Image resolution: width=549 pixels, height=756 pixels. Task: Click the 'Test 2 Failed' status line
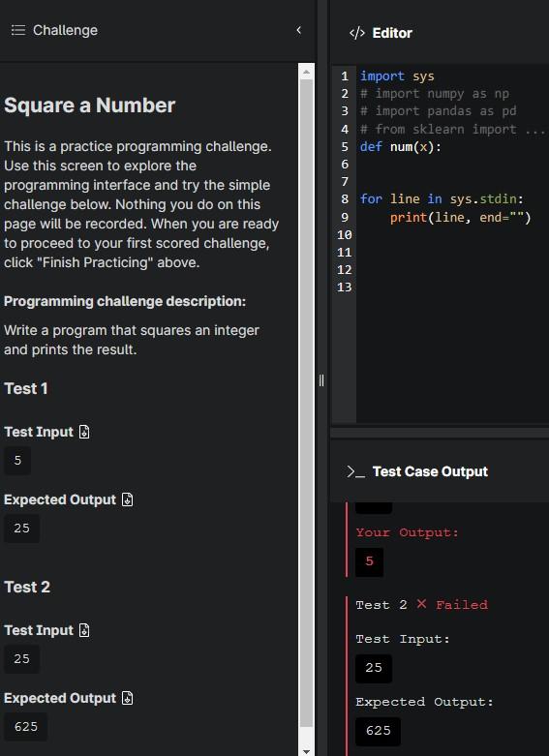[421, 605]
